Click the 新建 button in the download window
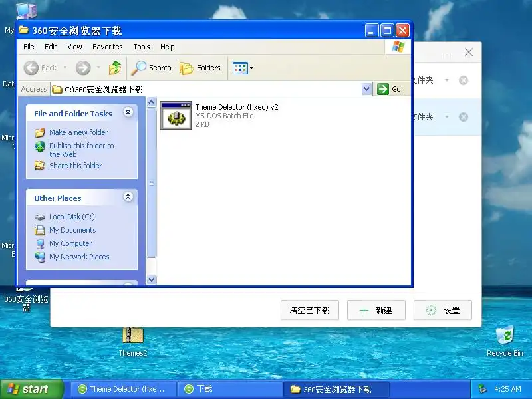Screen dimensions: 532x399 tap(376, 310)
